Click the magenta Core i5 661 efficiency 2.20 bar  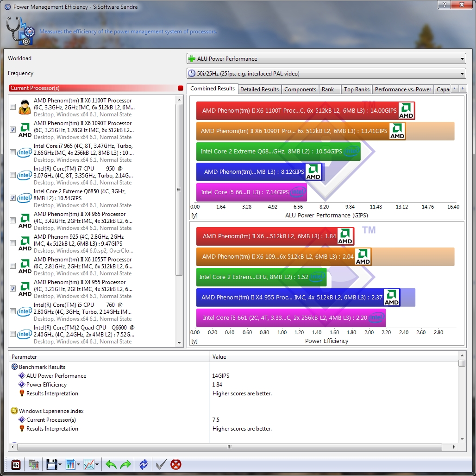pos(291,317)
